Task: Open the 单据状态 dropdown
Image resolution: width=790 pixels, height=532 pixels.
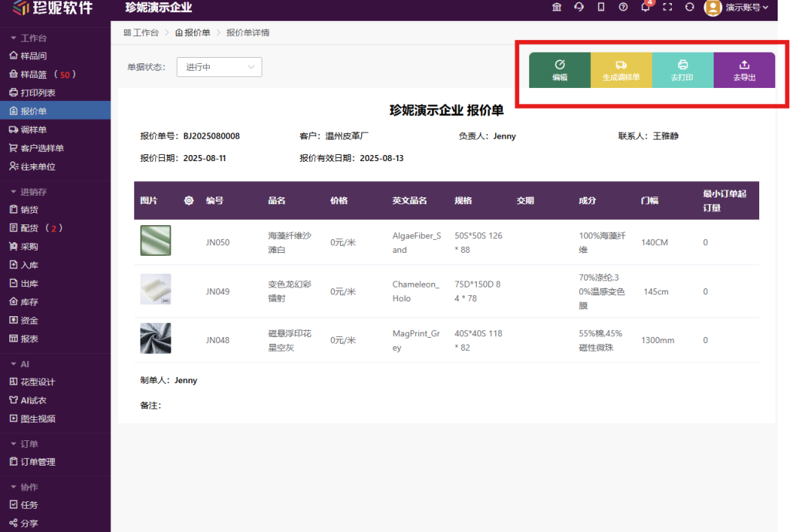Action: click(x=219, y=67)
